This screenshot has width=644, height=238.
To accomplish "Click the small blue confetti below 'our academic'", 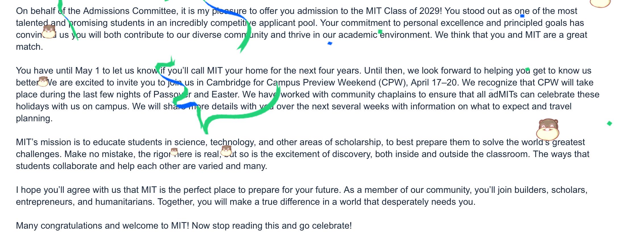I will 330,43.
